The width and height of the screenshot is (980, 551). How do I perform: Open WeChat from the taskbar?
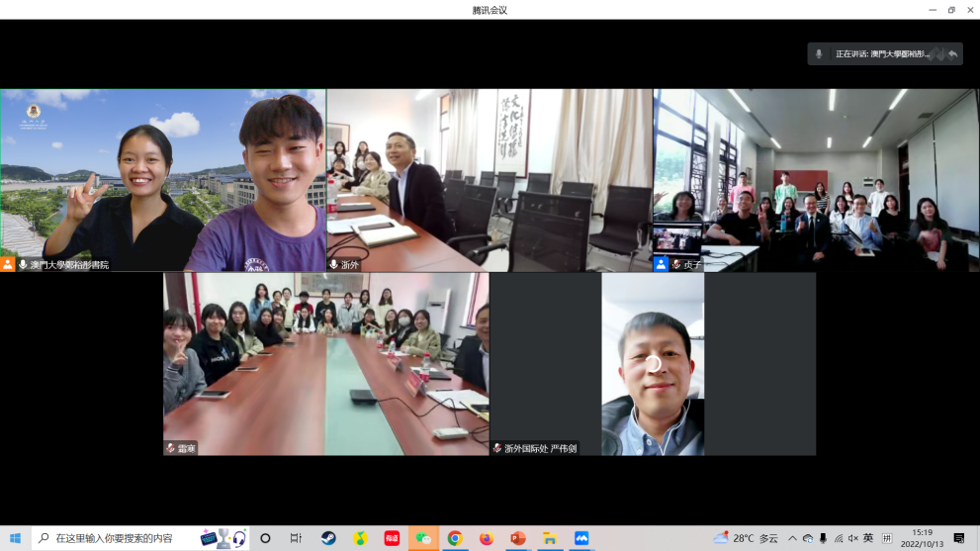point(423,538)
